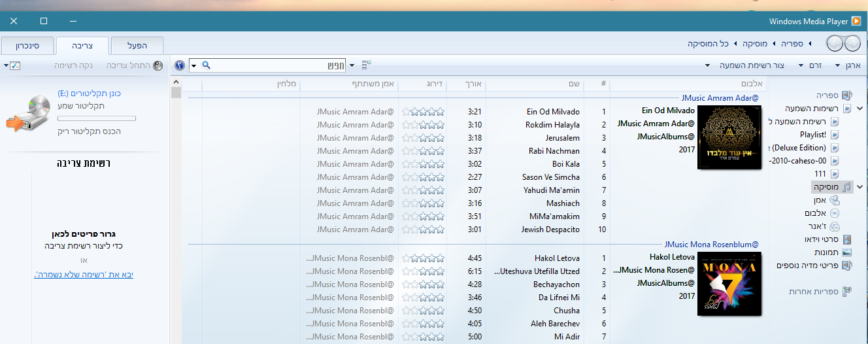Screen dimensions: 868x344
Task: Sort by the אמן משתתף column header
Action: [348, 84]
